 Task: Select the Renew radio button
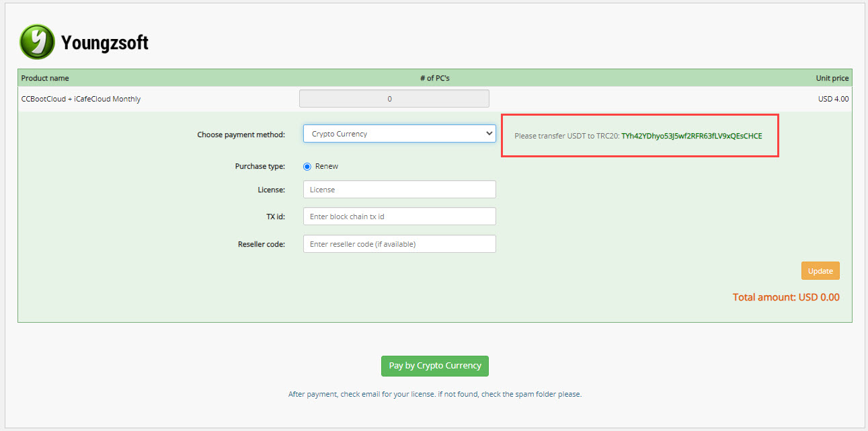307,166
